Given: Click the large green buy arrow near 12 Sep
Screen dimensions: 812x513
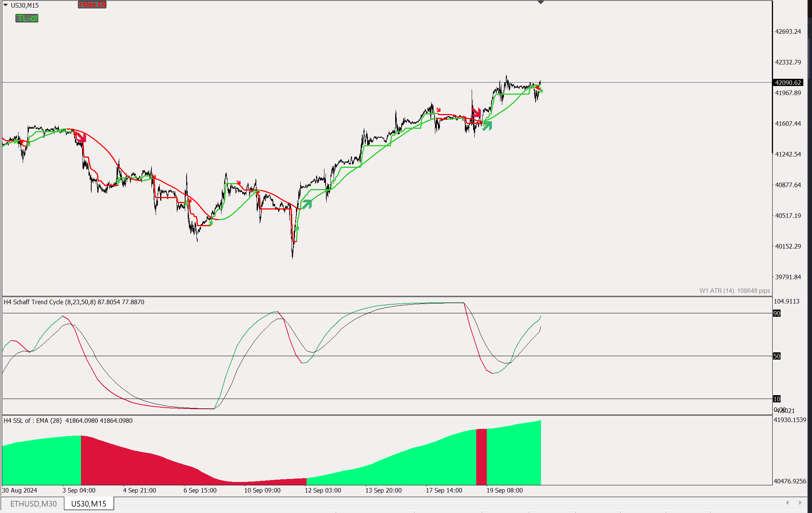Looking at the screenshot, I should (x=307, y=204).
